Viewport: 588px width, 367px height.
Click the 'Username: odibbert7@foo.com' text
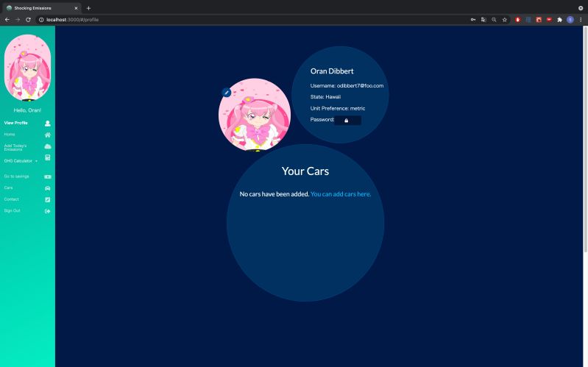(347, 85)
